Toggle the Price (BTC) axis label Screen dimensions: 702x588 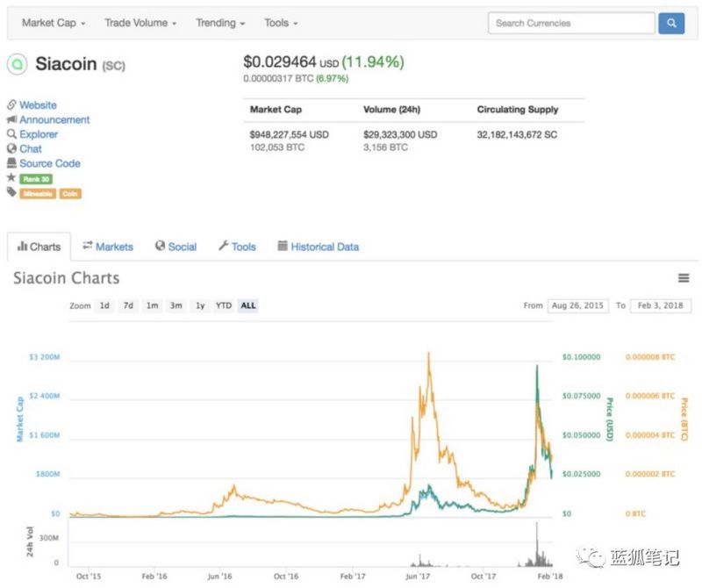tap(684, 419)
